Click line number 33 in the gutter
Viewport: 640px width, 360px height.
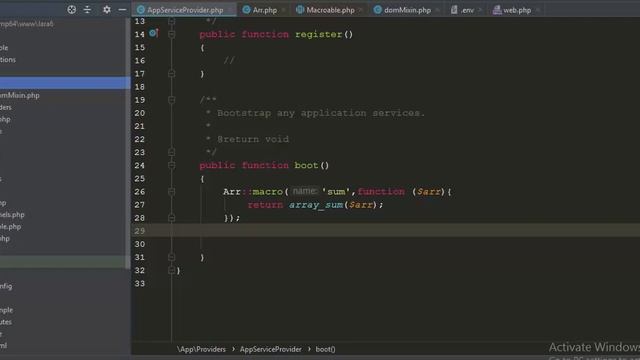point(140,283)
